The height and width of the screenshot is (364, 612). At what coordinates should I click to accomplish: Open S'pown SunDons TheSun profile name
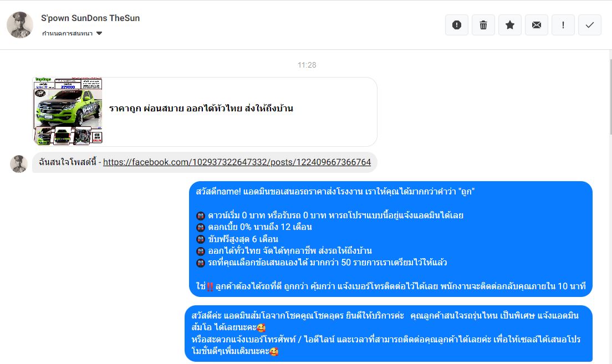(90, 18)
